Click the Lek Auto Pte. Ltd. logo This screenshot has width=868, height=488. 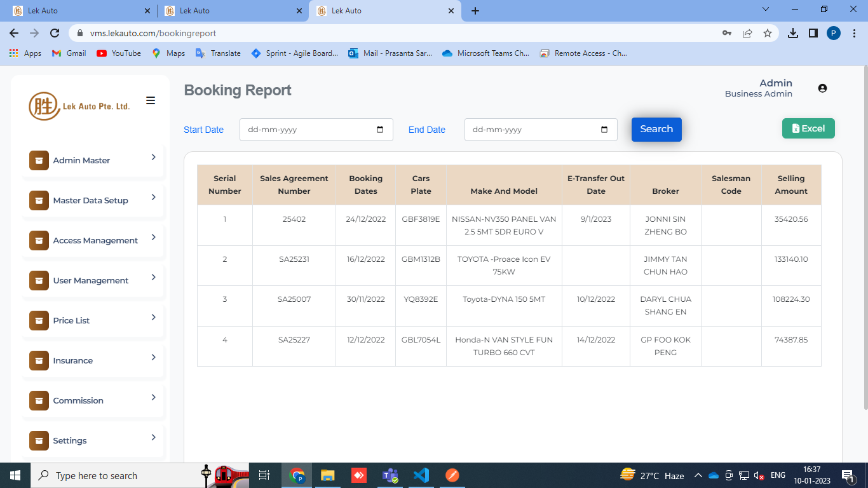pos(79,106)
